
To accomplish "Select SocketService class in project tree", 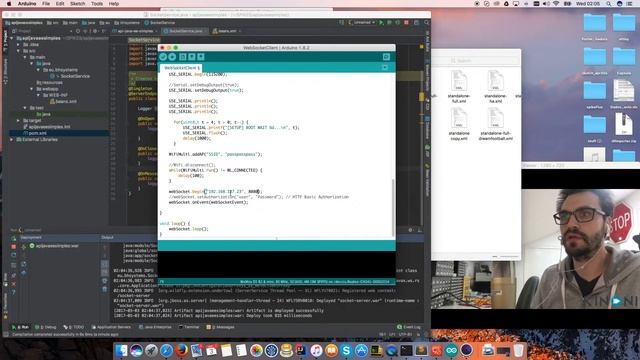I will (70, 76).
